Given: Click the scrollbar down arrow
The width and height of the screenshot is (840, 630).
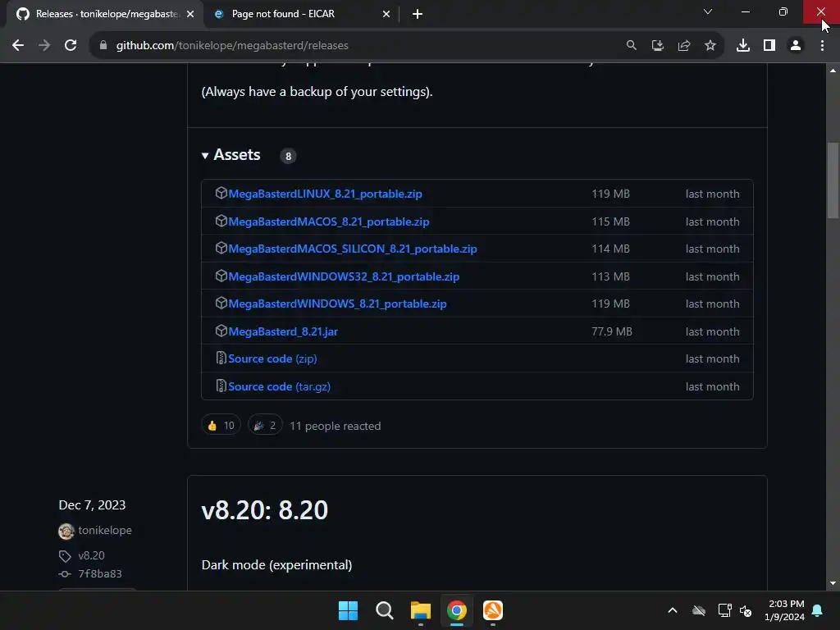Looking at the screenshot, I should [833, 583].
